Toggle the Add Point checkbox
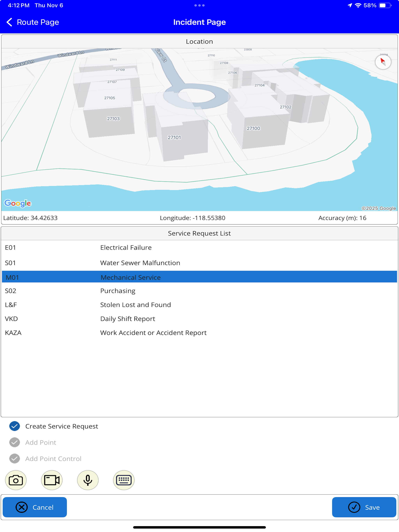Viewport: 399px width, 532px height. pyautogui.click(x=14, y=442)
